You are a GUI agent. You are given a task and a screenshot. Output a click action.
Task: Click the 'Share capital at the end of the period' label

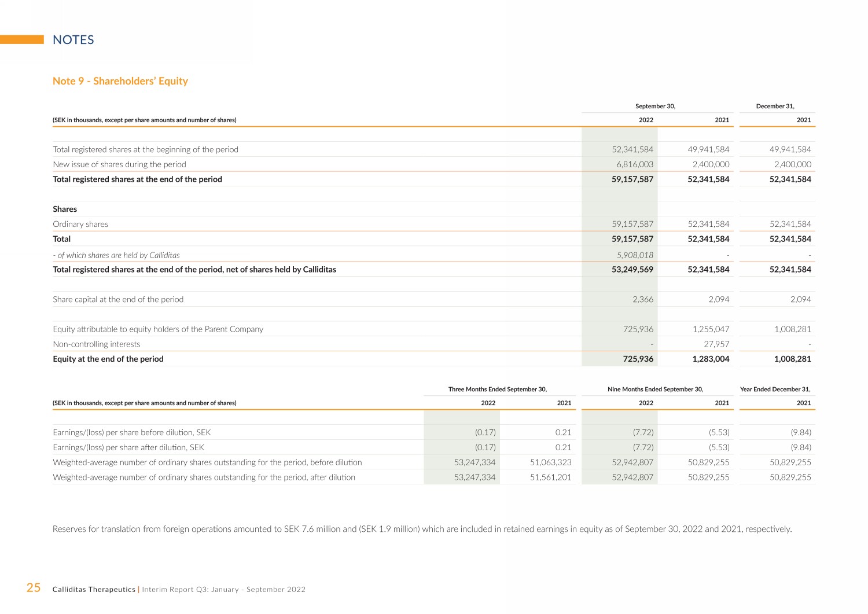(118, 300)
